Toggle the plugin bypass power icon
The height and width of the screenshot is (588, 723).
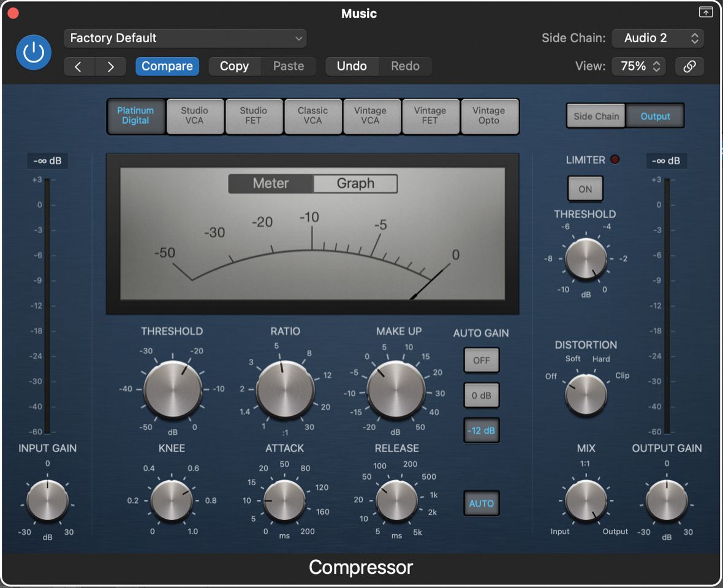click(x=33, y=51)
